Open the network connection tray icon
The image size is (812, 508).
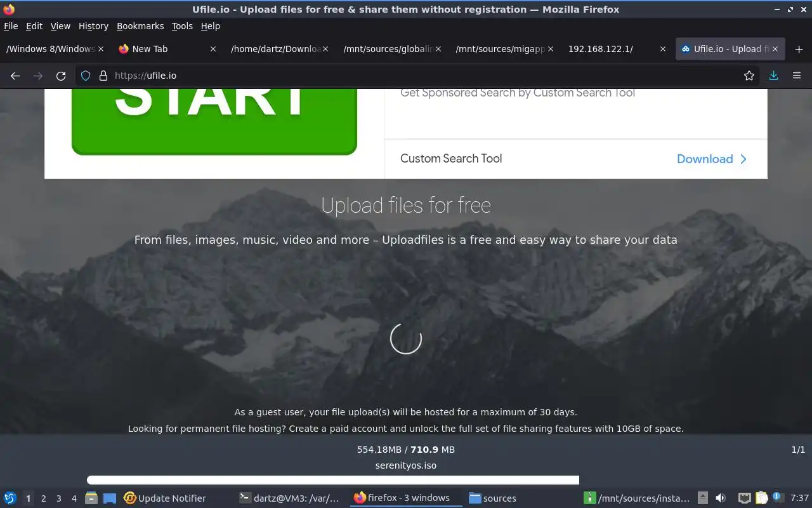(745, 498)
